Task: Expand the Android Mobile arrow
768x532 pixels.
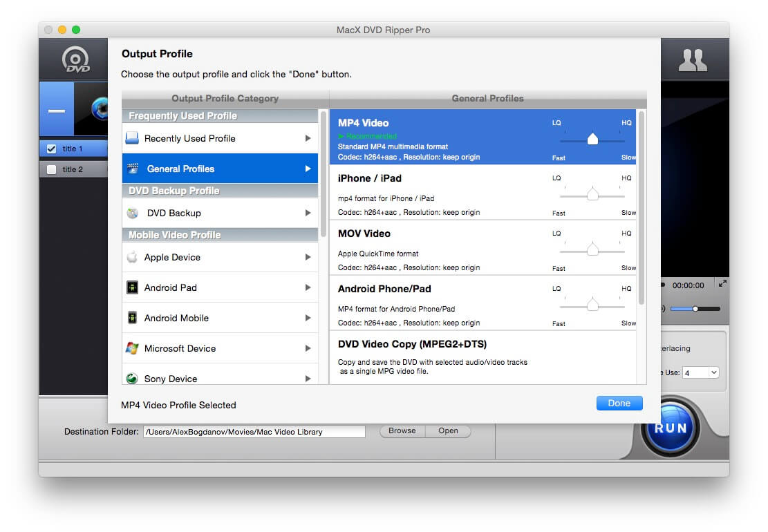Action: tap(308, 318)
